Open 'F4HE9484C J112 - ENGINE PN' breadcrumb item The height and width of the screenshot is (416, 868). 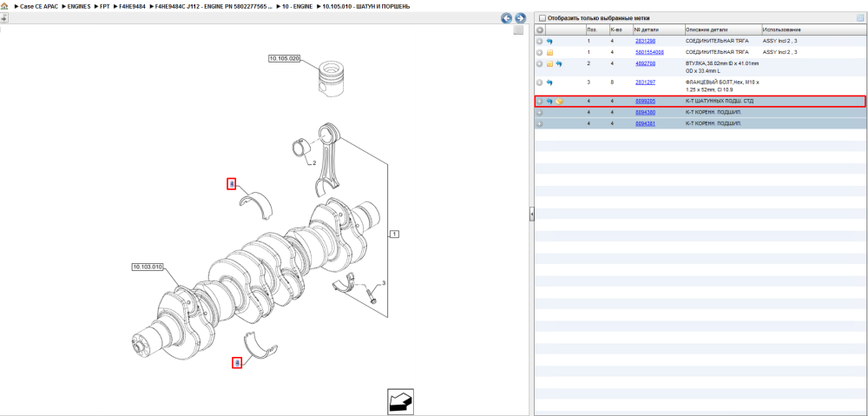[x=214, y=6]
